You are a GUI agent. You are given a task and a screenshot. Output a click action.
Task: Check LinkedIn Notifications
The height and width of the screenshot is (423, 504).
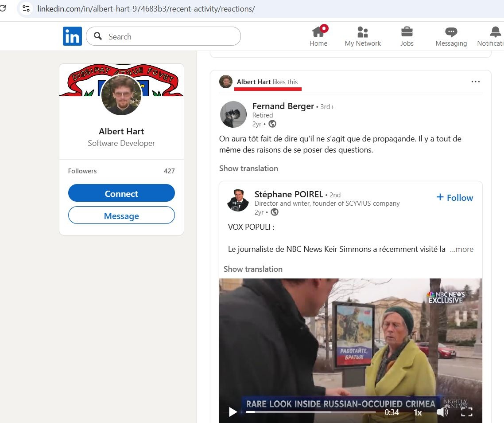coord(494,35)
